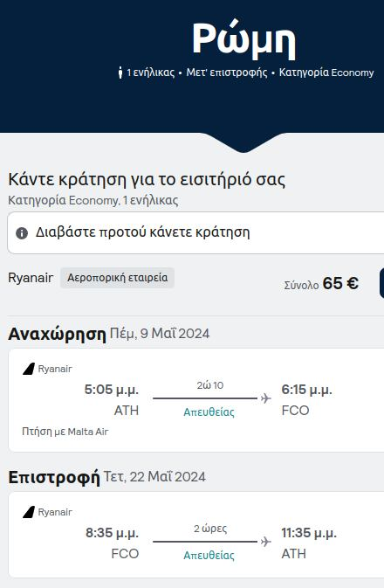
Task: Click 'Απευθείας' label on the return flight
Action: 209,556
